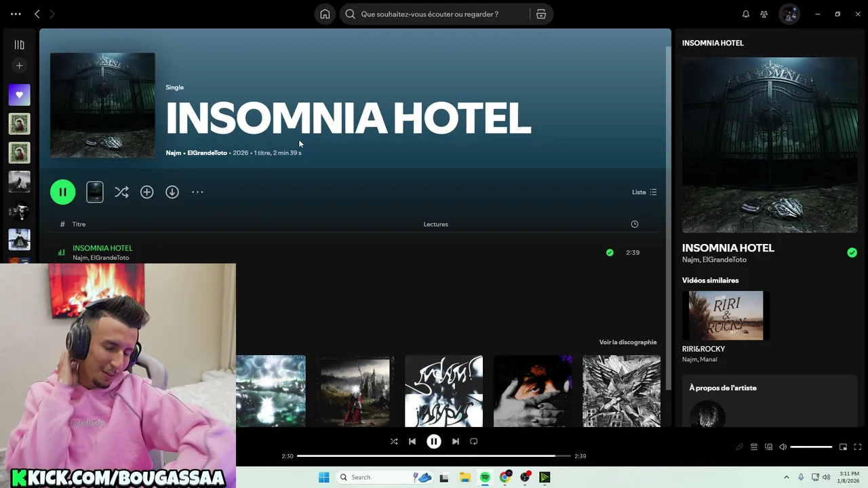Open Connect to a device icon
The image size is (868, 488).
click(768, 447)
